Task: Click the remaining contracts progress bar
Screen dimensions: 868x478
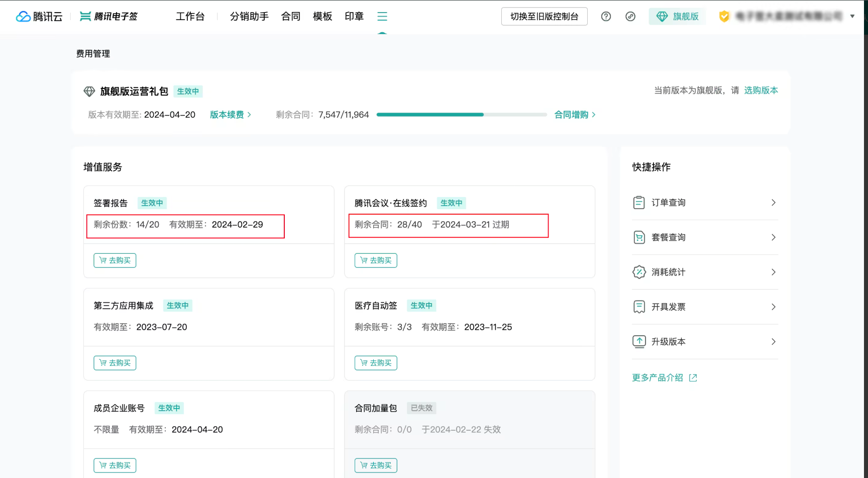Action: click(x=462, y=115)
